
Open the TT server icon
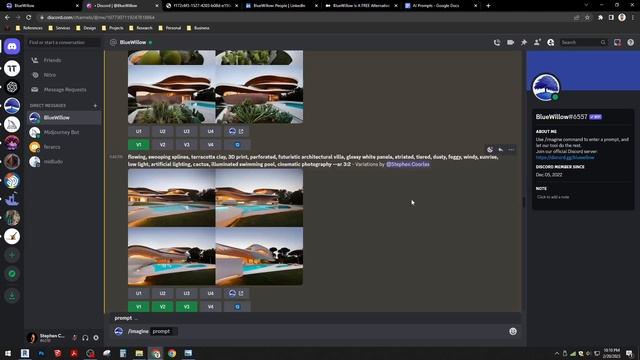[12, 69]
